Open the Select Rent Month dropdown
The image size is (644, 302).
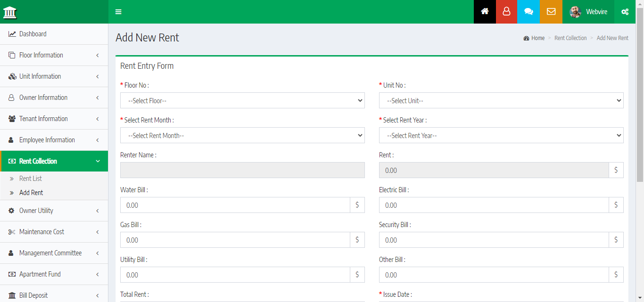click(242, 135)
